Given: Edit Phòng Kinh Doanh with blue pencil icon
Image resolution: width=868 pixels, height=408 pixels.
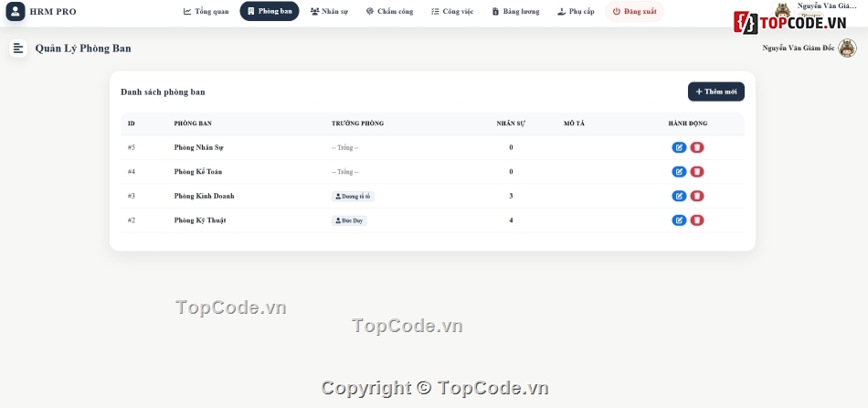Looking at the screenshot, I should point(679,197).
